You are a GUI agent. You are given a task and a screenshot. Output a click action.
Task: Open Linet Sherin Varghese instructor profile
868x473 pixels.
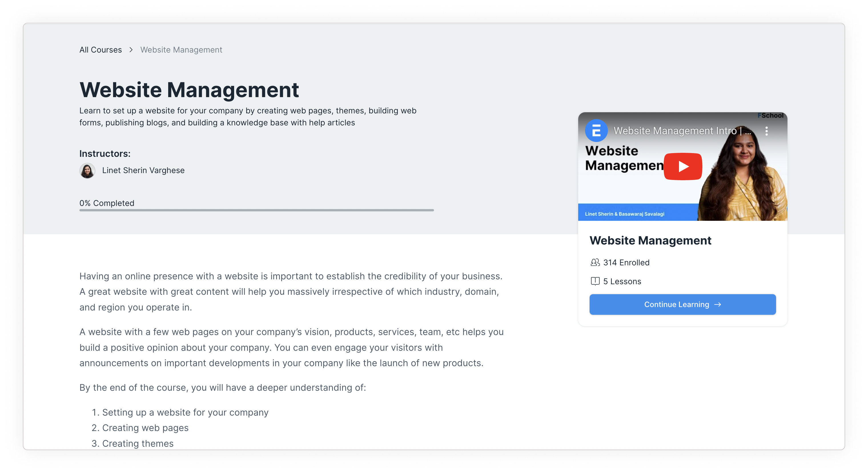coord(143,171)
